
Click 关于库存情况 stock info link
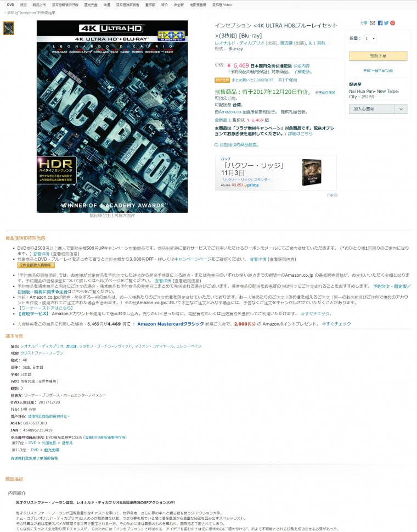(x=325, y=93)
